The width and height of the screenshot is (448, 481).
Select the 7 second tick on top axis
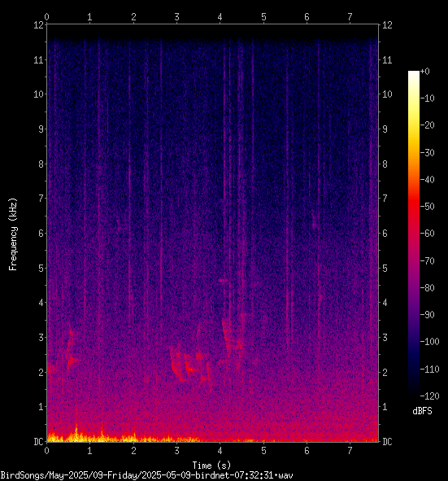click(350, 16)
